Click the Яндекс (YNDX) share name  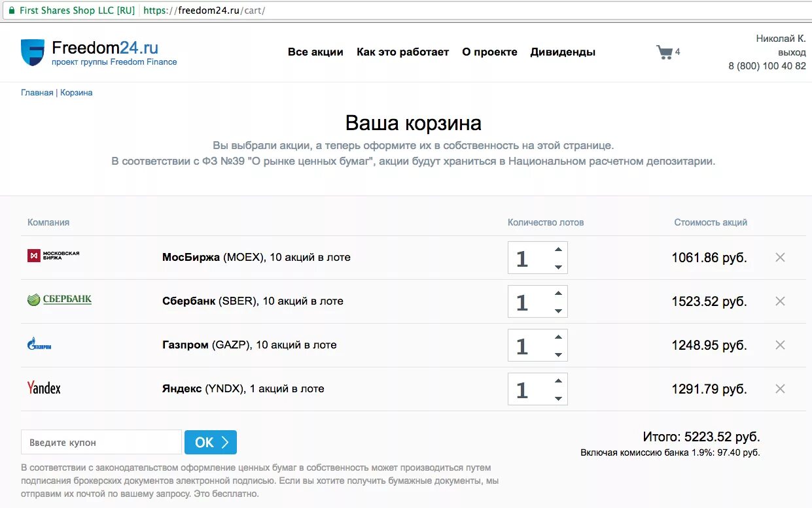point(243,389)
